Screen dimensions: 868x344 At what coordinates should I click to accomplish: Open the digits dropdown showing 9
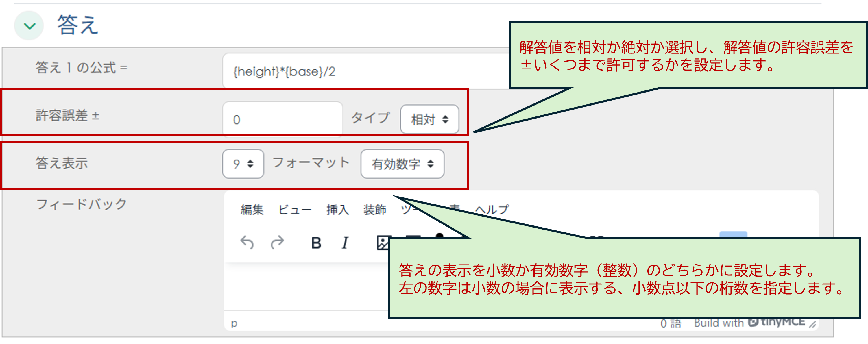click(x=243, y=164)
